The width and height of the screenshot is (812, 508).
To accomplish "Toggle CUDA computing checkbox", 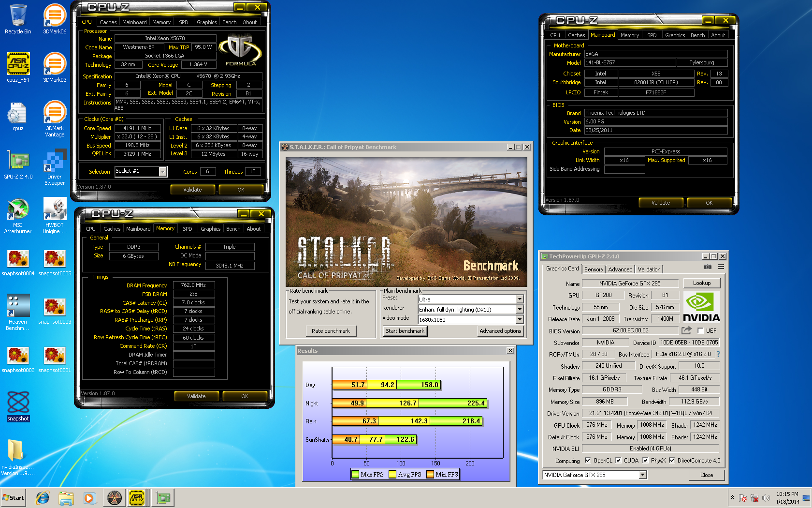I will click(x=618, y=461).
